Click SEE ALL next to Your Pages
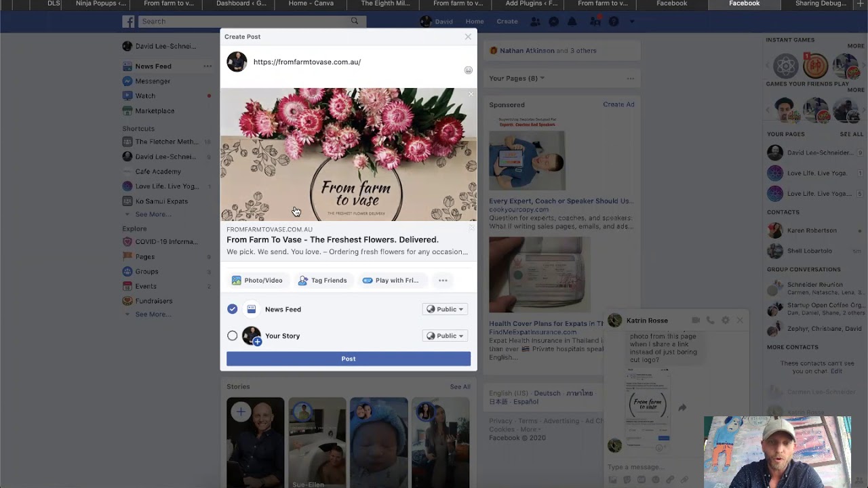This screenshot has width=868, height=488. [x=852, y=134]
